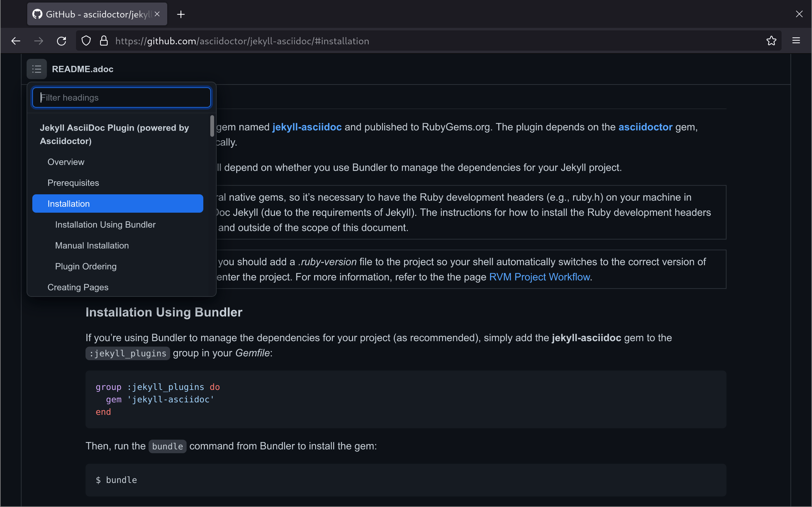
Task: Follow the jekyll-asciidoc gem link
Action: [306, 127]
